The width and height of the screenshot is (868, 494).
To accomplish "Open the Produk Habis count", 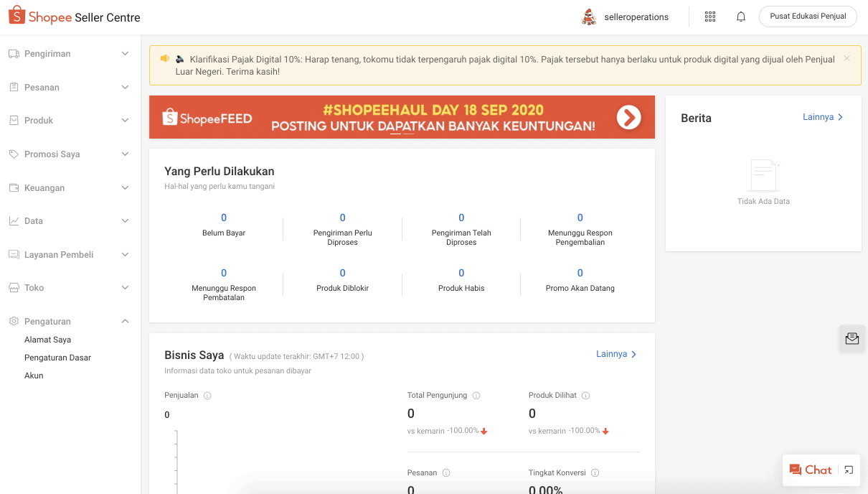I will pos(461,273).
